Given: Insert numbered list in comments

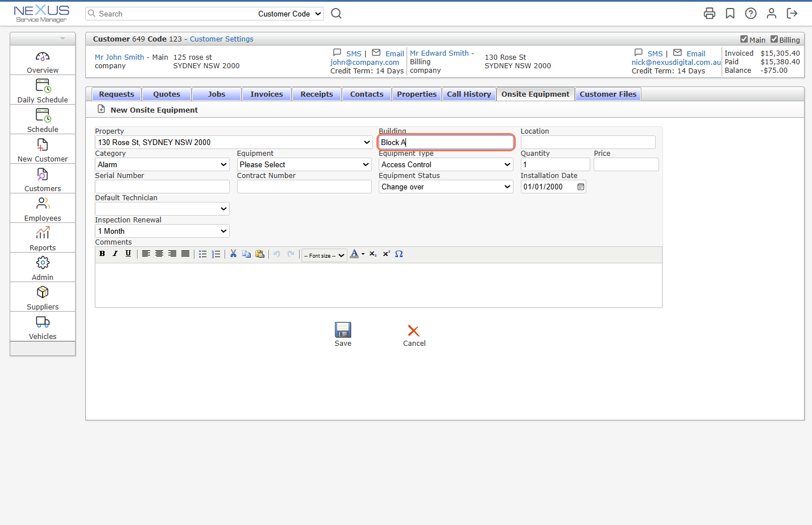Looking at the screenshot, I should click(x=216, y=254).
